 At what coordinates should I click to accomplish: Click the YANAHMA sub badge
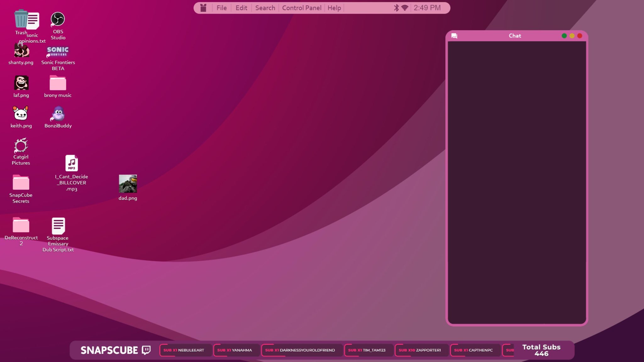pyautogui.click(x=236, y=350)
